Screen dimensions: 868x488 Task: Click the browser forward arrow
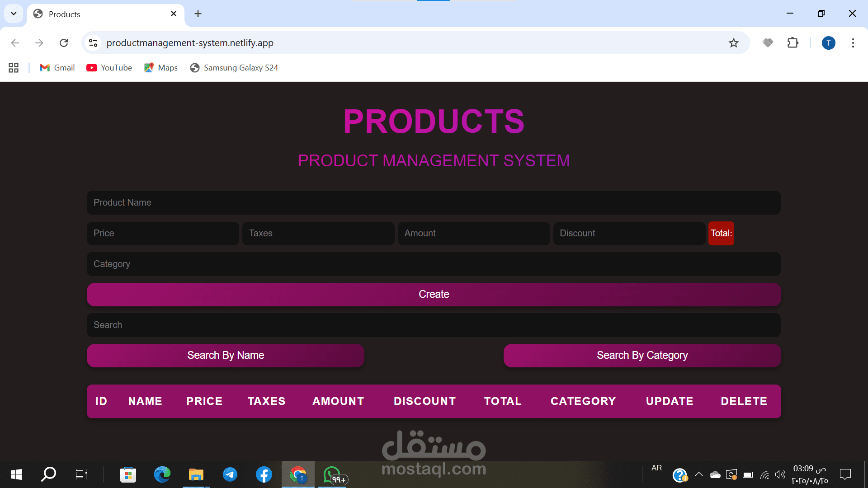[x=39, y=43]
